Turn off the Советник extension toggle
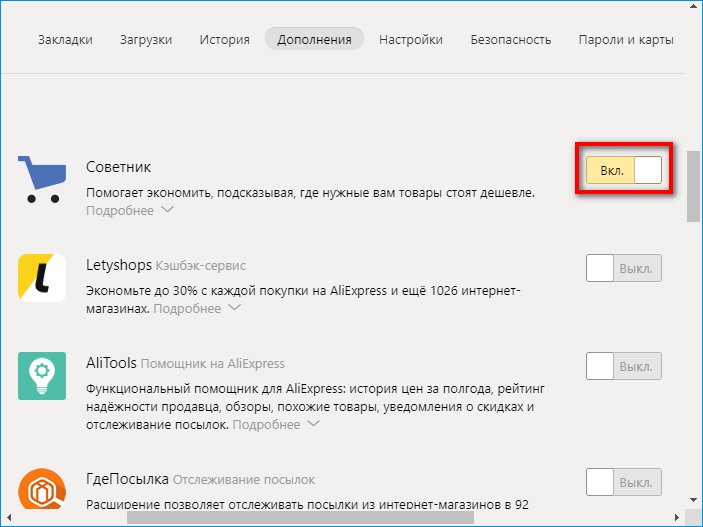The image size is (703, 527). coord(624,170)
